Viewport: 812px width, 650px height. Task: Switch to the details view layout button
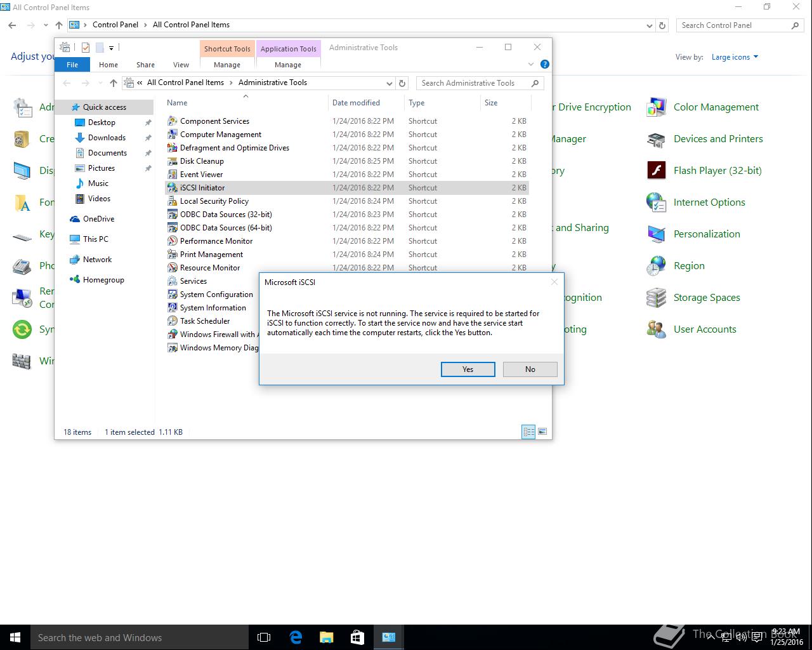click(528, 432)
